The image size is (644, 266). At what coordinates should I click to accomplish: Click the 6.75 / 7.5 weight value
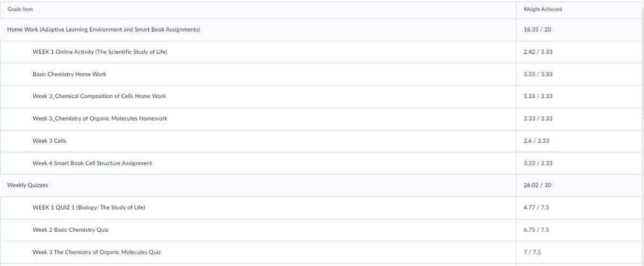point(536,230)
